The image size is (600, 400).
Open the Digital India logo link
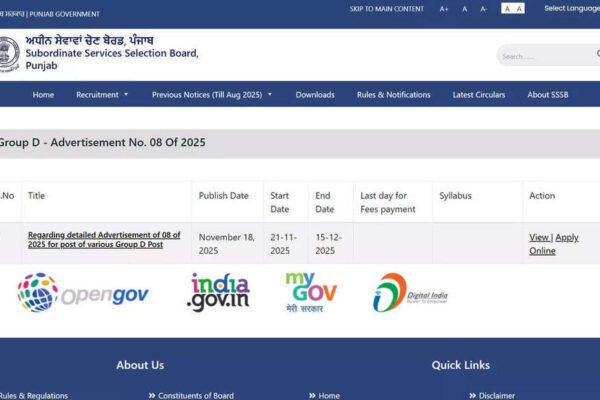click(x=410, y=292)
